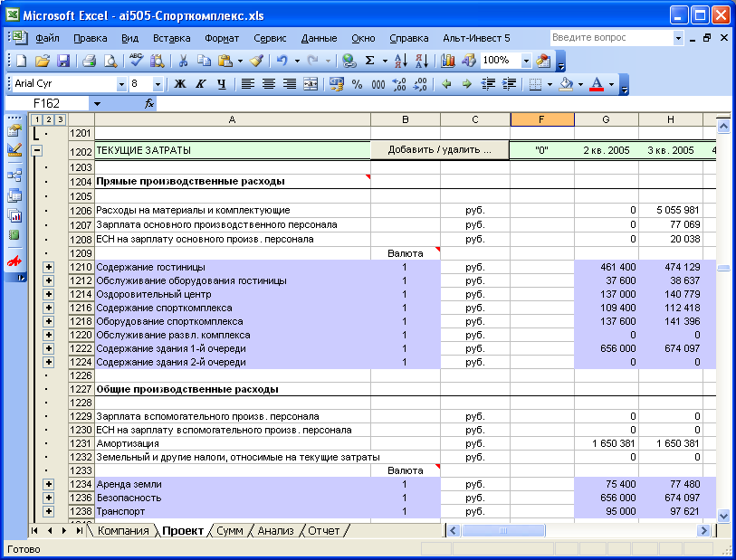Sort ascending with A-Z icon

tap(400, 61)
